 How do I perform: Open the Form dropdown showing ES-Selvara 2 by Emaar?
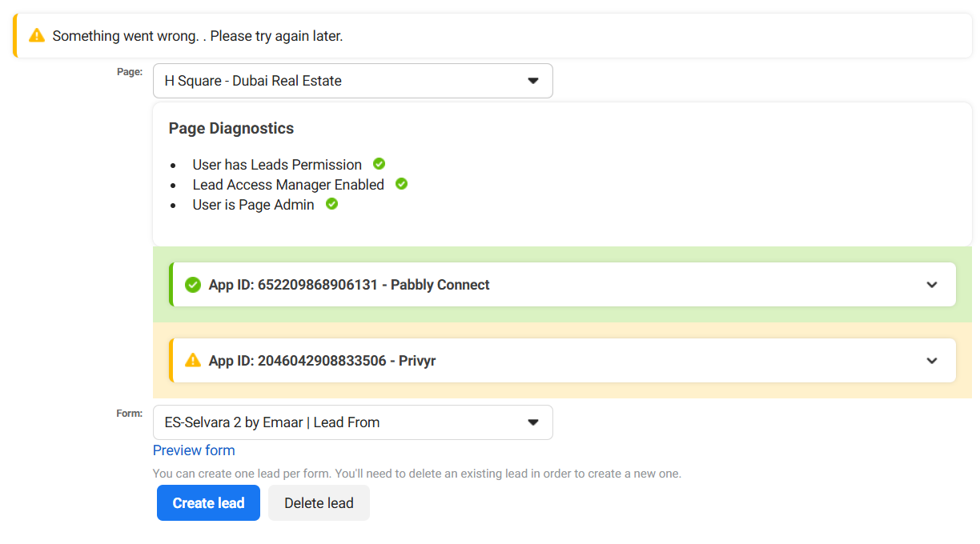click(x=353, y=422)
